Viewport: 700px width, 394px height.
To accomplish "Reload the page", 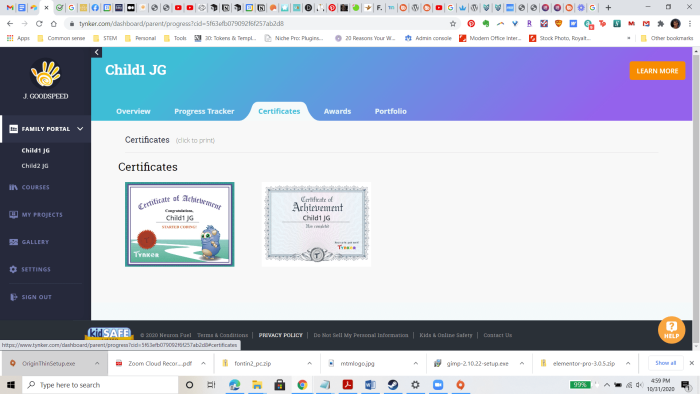I will coord(39,24).
